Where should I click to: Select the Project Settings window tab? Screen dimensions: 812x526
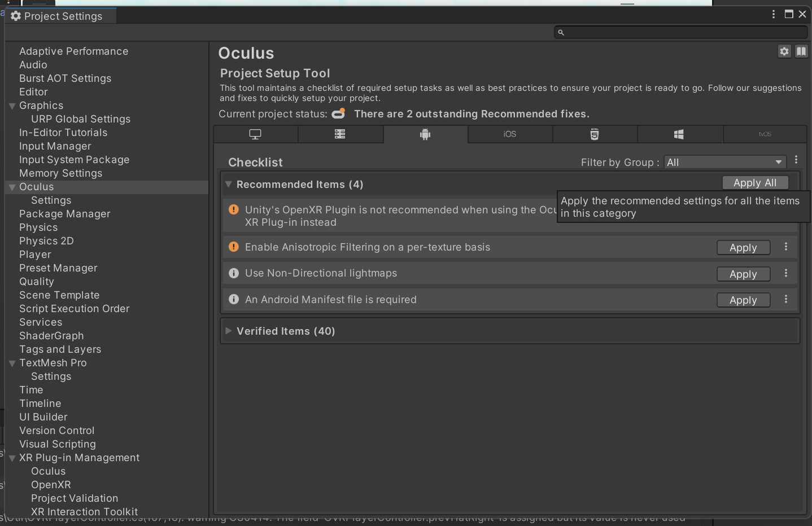tap(61, 16)
